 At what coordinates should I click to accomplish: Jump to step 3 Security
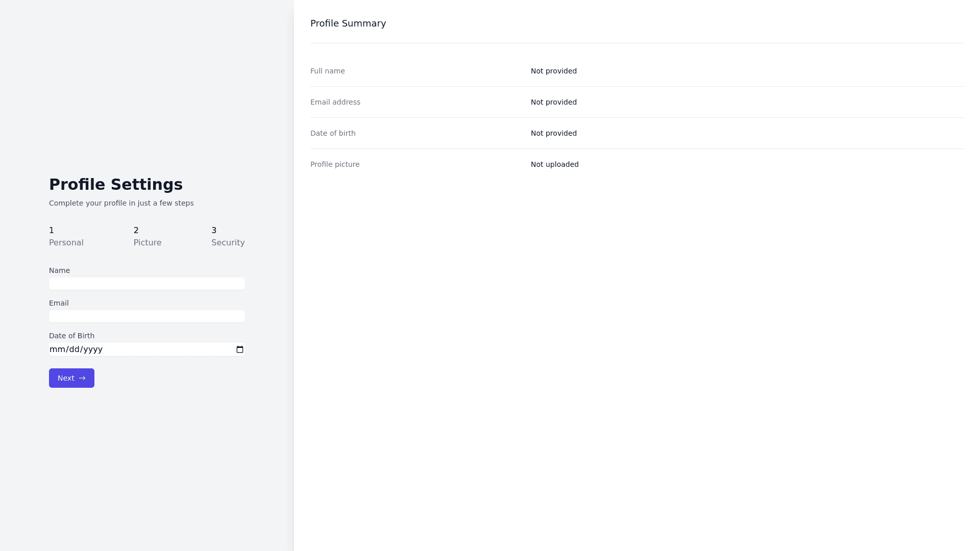(x=228, y=237)
